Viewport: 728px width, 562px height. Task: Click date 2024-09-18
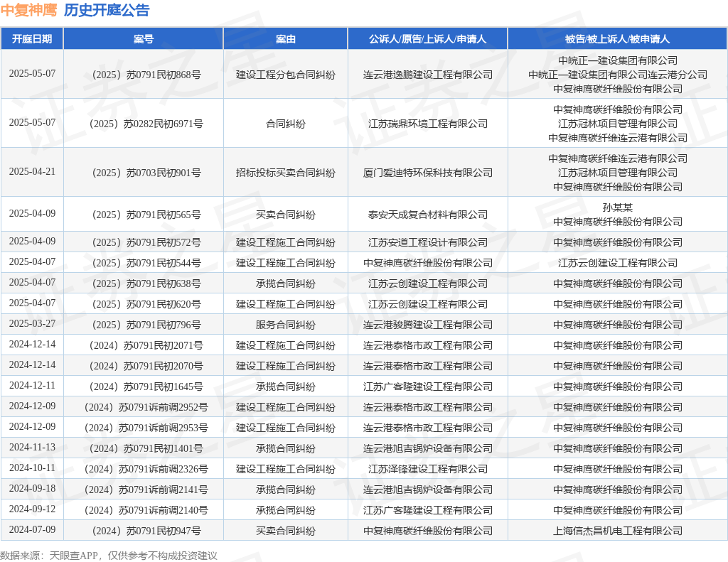[x=32, y=488]
